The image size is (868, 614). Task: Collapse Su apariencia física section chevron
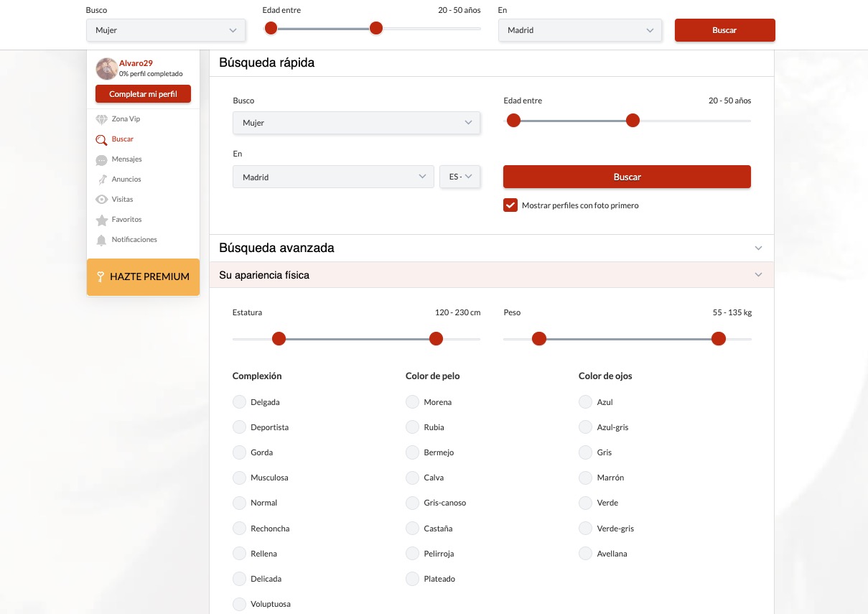pyautogui.click(x=759, y=275)
